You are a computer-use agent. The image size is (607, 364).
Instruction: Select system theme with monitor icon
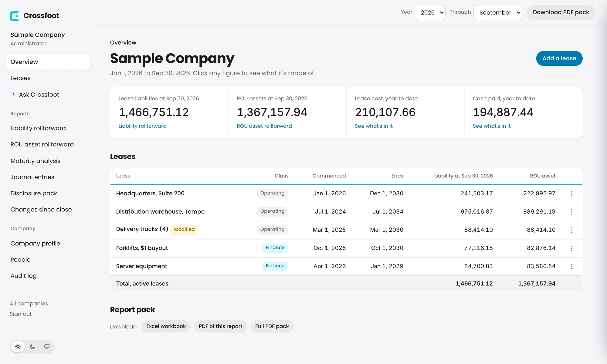coord(47,346)
